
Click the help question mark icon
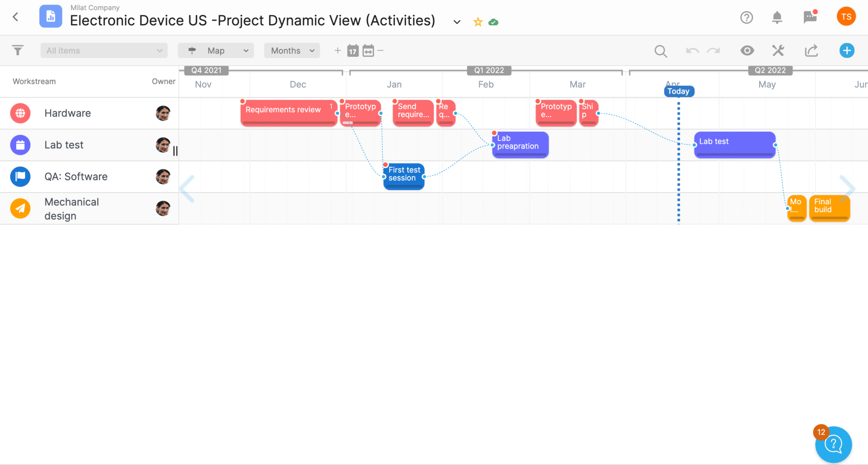point(746,17)
